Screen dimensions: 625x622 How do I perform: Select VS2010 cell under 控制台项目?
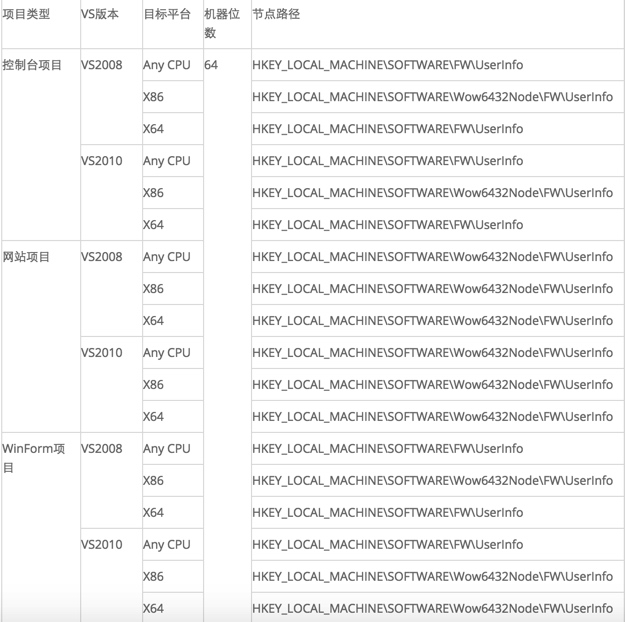(x=111, y=193)
